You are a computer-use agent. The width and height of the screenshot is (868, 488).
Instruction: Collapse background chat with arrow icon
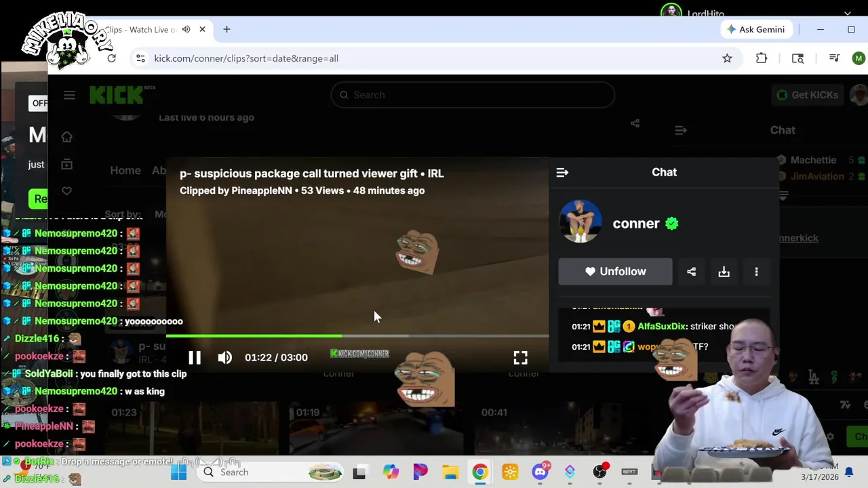point(681,130)
